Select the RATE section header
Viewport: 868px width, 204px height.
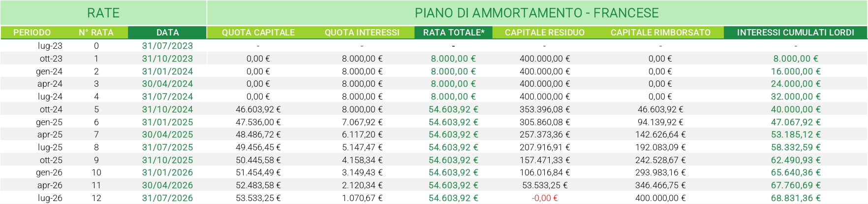click(x=103, y=13)
